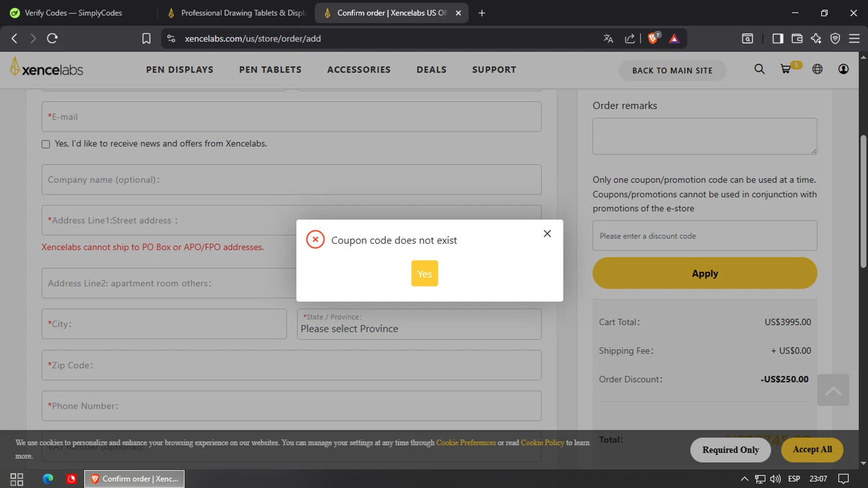Bookmark this page with the bookmark icon
The height and width of the screenshot is (488, 868).
[146, 38]
